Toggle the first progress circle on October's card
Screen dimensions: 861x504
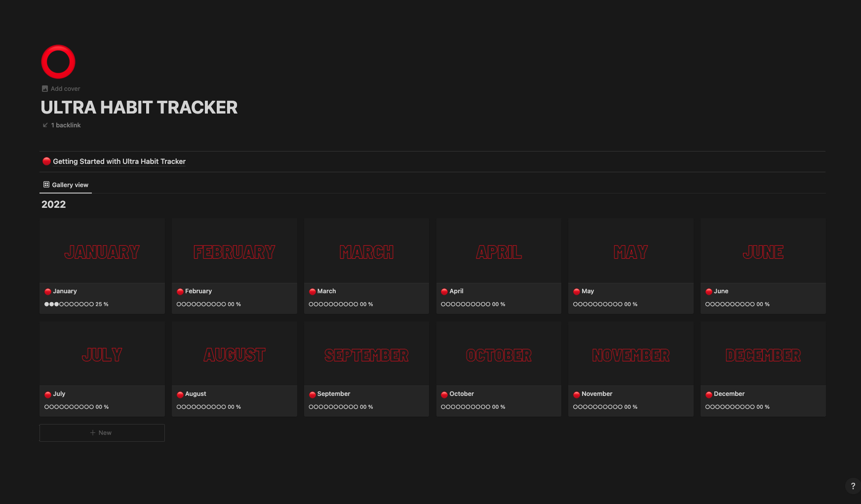point(443,407)
